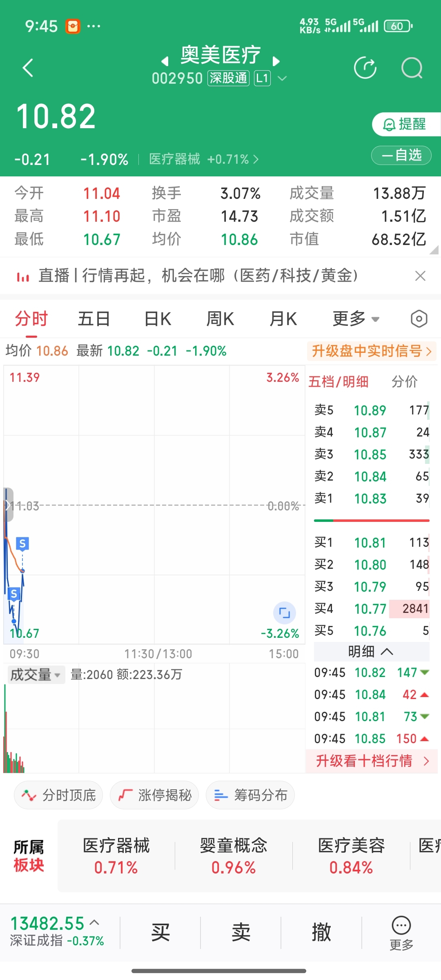
Task: Tap 升级看十档行情 upgrade link
Action: [x=372, y=761]
